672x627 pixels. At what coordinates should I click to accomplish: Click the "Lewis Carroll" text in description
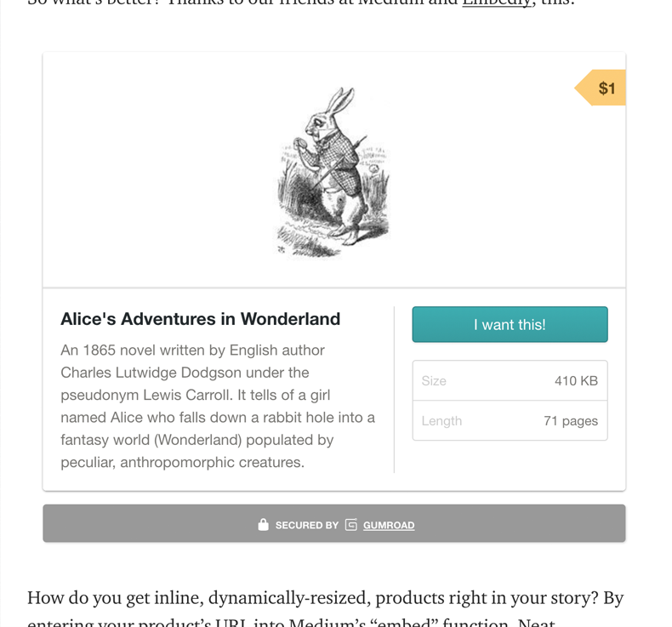(x=195, y=395)
